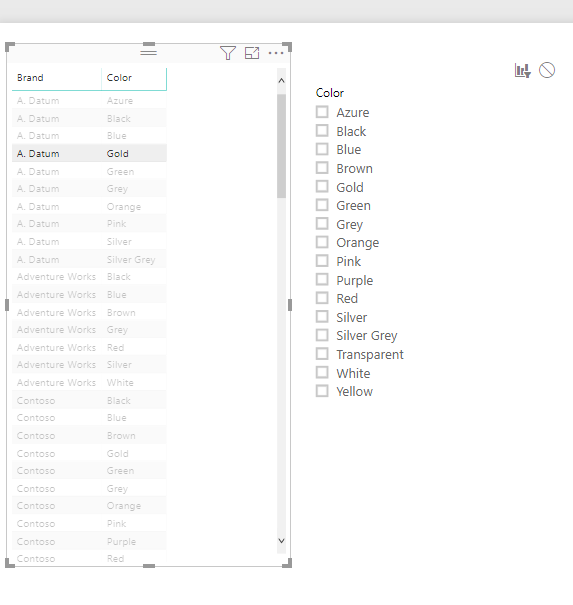This screenshot has width=573, height=605.
Task: Check the Black color checkbox
Action: (322, 130)
